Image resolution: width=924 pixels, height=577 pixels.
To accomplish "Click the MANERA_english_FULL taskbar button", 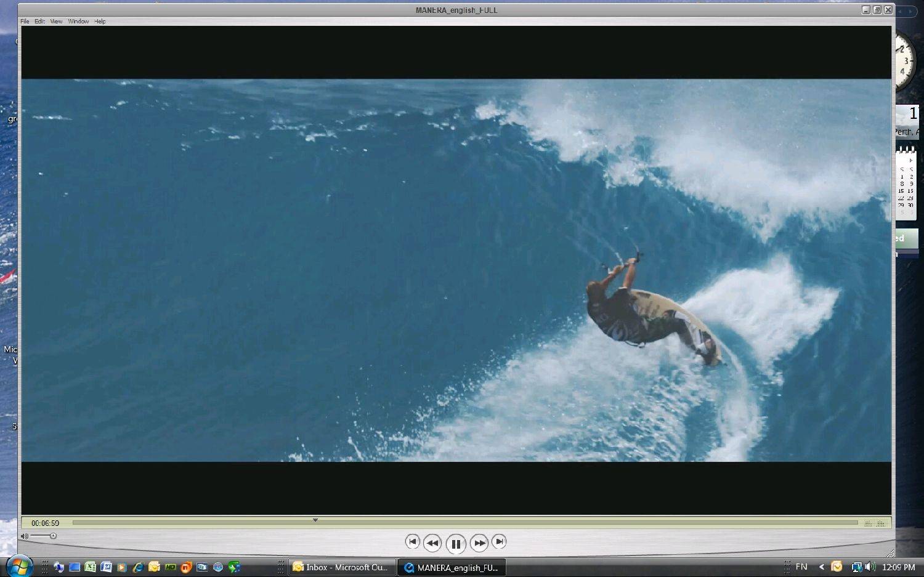I will coord(452,567).
